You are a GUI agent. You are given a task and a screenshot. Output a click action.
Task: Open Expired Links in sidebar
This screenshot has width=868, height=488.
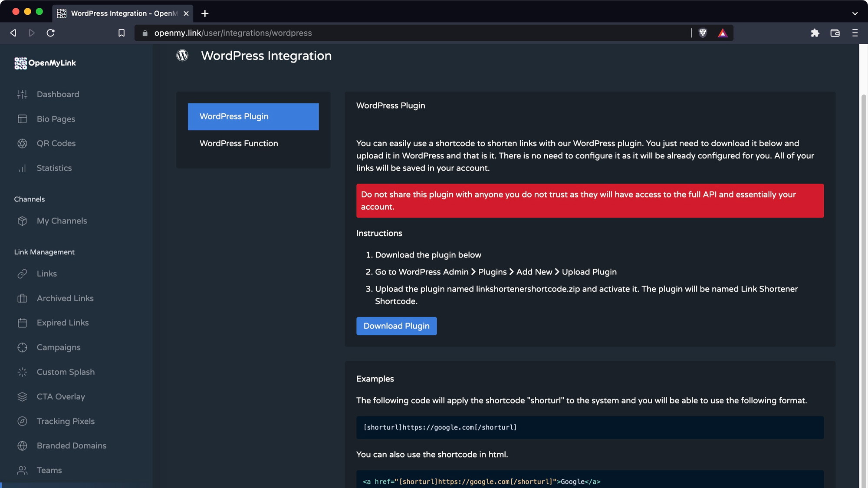(62, 323)
